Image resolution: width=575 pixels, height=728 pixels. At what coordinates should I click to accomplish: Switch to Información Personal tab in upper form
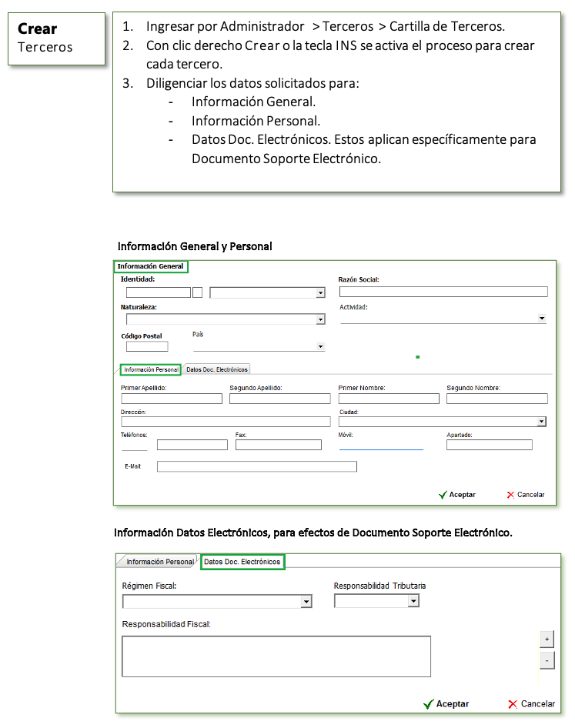(151, 369)
